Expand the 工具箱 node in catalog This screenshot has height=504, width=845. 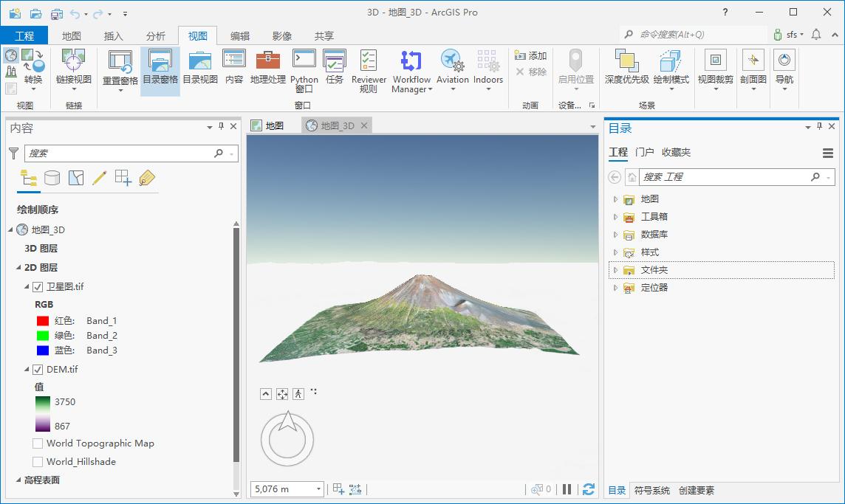(615, 217)
